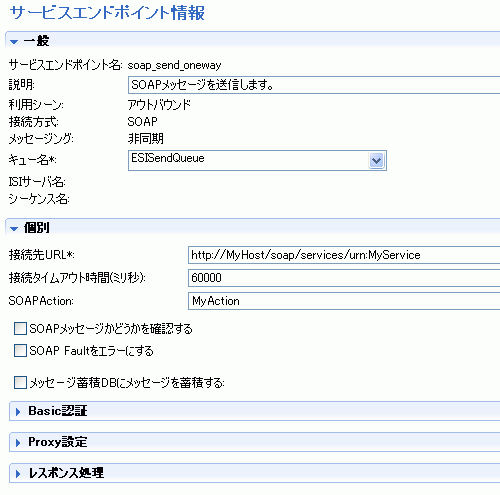Open the キュー名 ESISendQueue dropdown arrow
500x495 pixels.
[376, 161]
